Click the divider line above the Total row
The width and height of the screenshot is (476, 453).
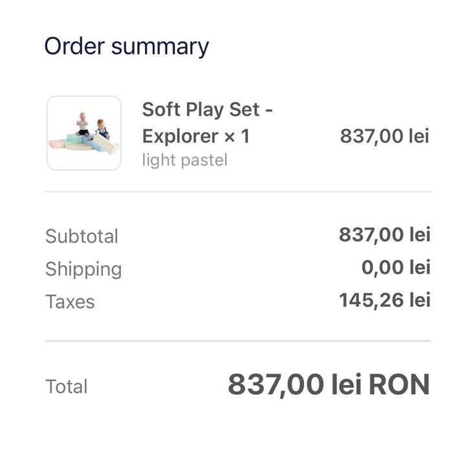coord(238,340)
